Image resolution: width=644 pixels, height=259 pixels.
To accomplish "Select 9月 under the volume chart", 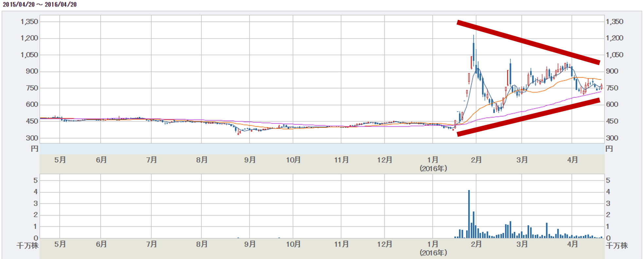I will click(250, 244).
